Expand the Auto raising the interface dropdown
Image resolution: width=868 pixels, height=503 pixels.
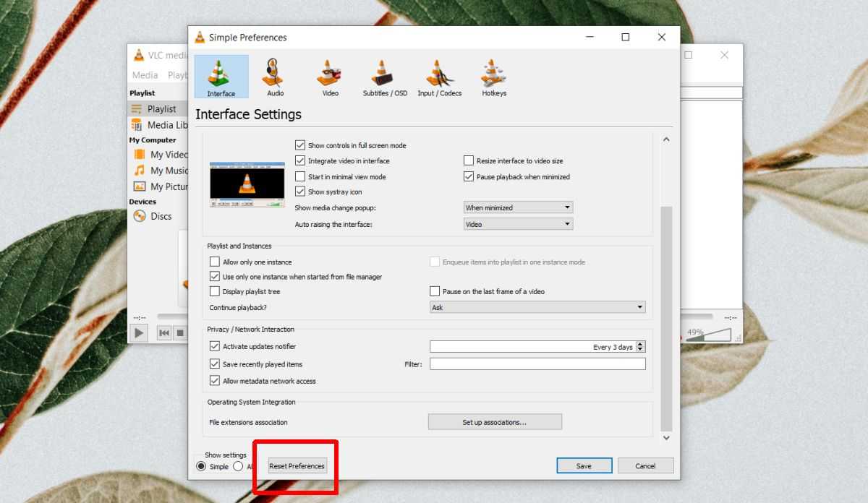(518, 224)
